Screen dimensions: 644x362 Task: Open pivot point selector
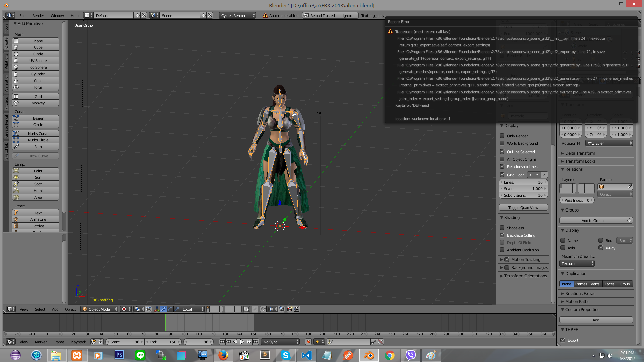point(139,309)
